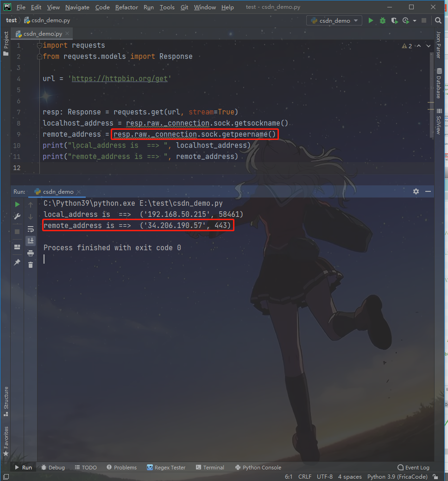Open the SciView side panel
This screenshot has height=481, width=448.
(439, 121)
